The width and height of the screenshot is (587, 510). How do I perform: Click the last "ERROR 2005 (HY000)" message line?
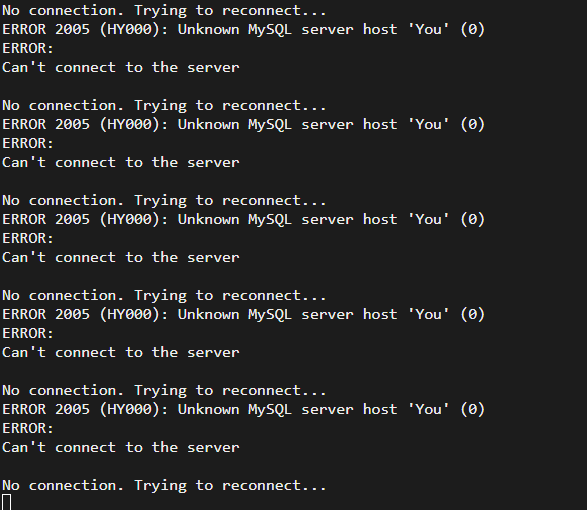(x=243, y=409)
